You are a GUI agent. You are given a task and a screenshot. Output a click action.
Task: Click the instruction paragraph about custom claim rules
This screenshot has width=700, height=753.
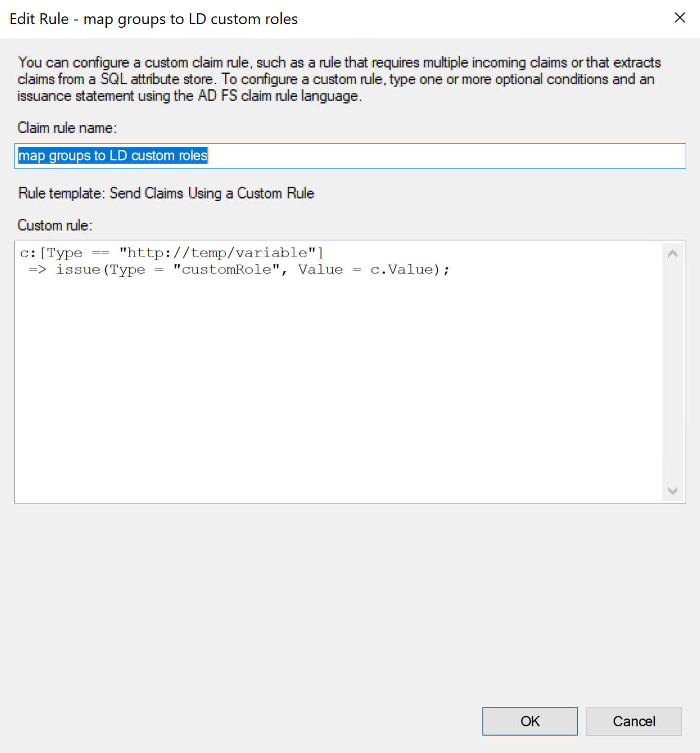pos(339,79)
